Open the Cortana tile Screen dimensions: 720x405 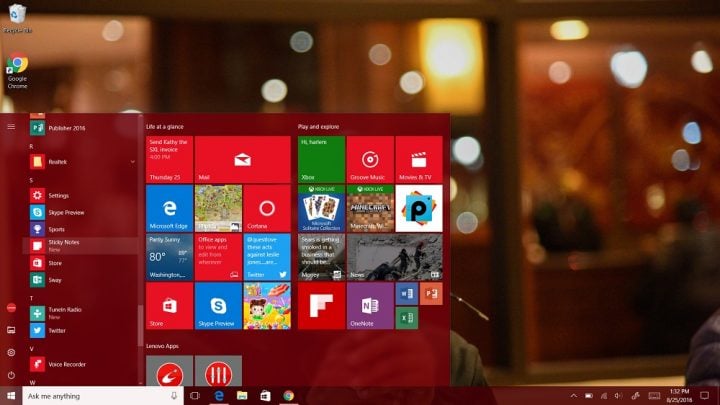pos(267,208)
